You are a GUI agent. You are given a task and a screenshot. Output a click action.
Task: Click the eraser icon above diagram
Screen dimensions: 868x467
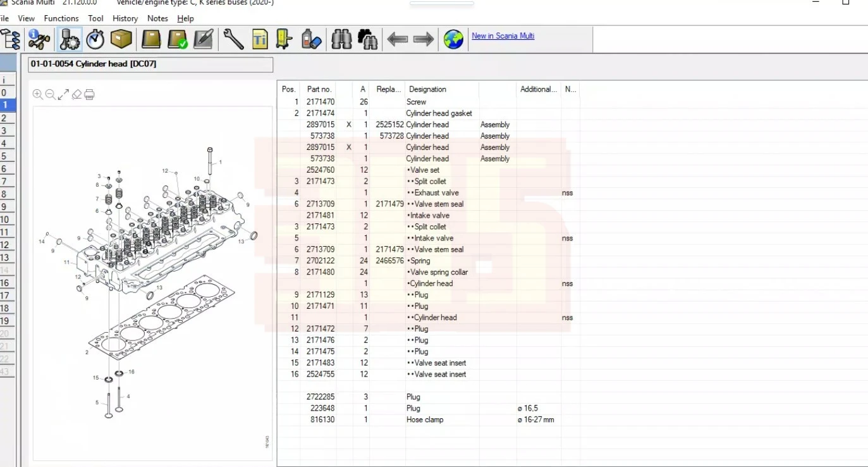pos(76,94)
